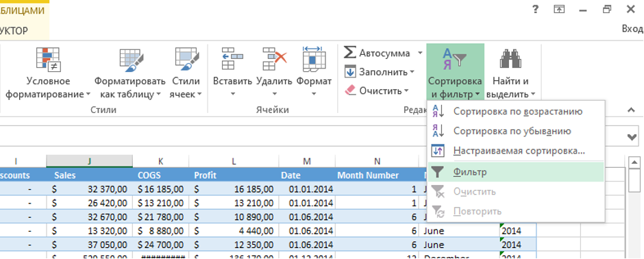Screen dimensions: 644x259
Task: Open ribbon display options icon
Action: 559,10
